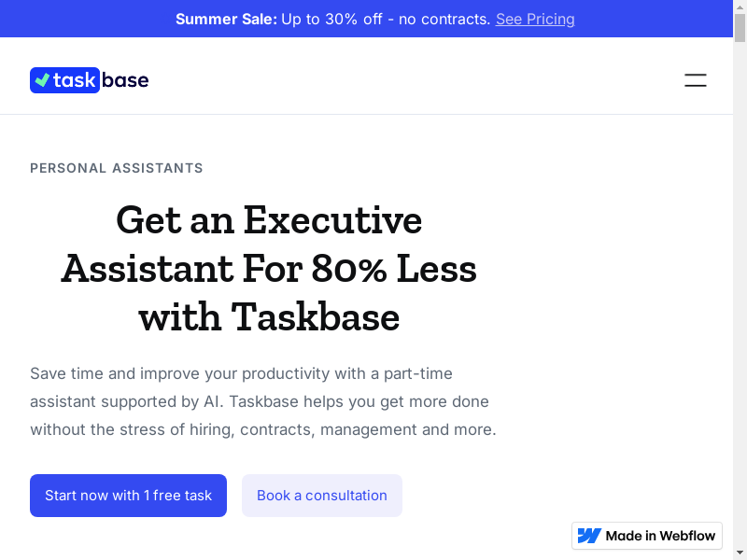Click the Summer Sale bold banner text
This screenshot has width=747, height=560.
pyautogui.click(x=226, y=19)
